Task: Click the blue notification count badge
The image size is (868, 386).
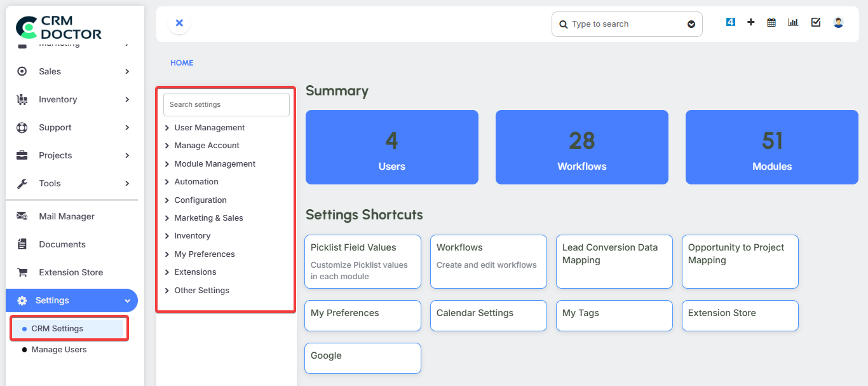Action: click(730, 22)
